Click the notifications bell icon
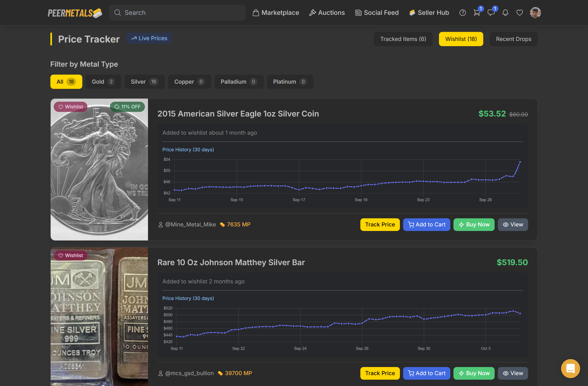The image size is (588, 386). coord(505,13)
